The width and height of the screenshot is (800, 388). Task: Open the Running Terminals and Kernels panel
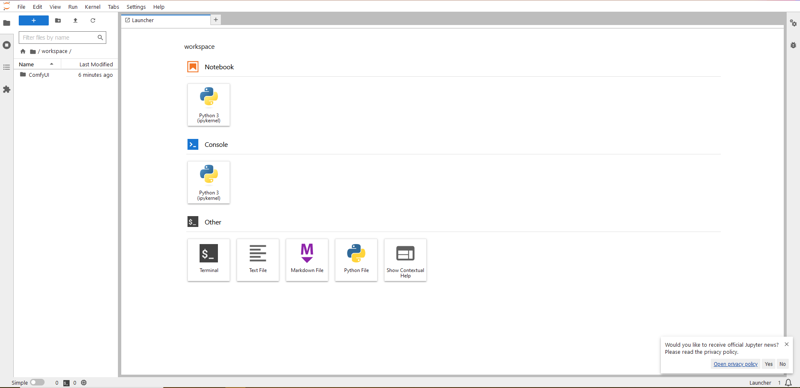(7, 45)
